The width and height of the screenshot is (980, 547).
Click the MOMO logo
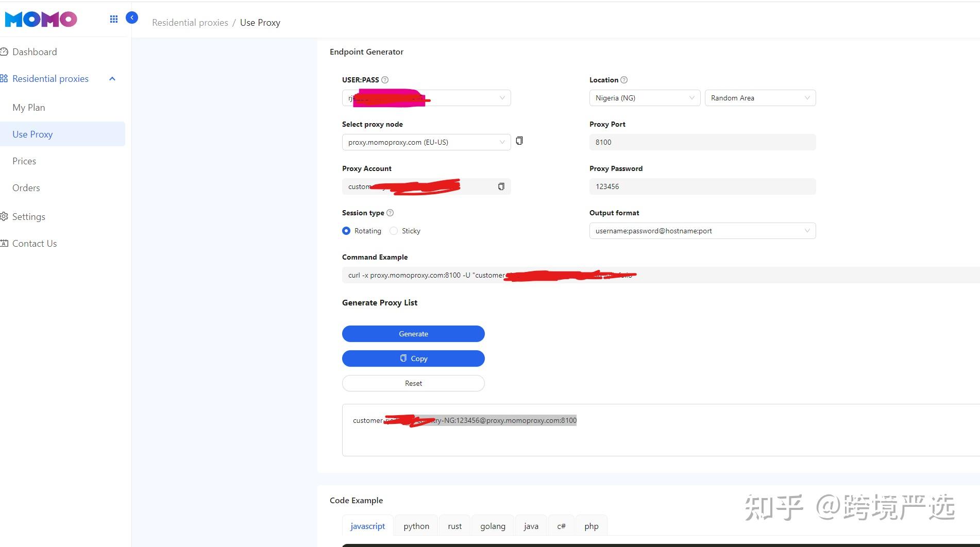(x=41, y=19)
